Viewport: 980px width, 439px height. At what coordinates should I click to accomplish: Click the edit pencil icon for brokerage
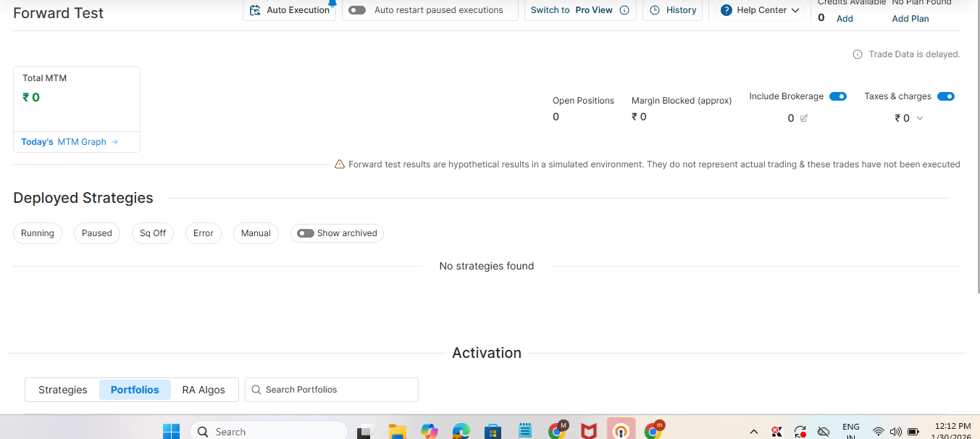point(803,118)
